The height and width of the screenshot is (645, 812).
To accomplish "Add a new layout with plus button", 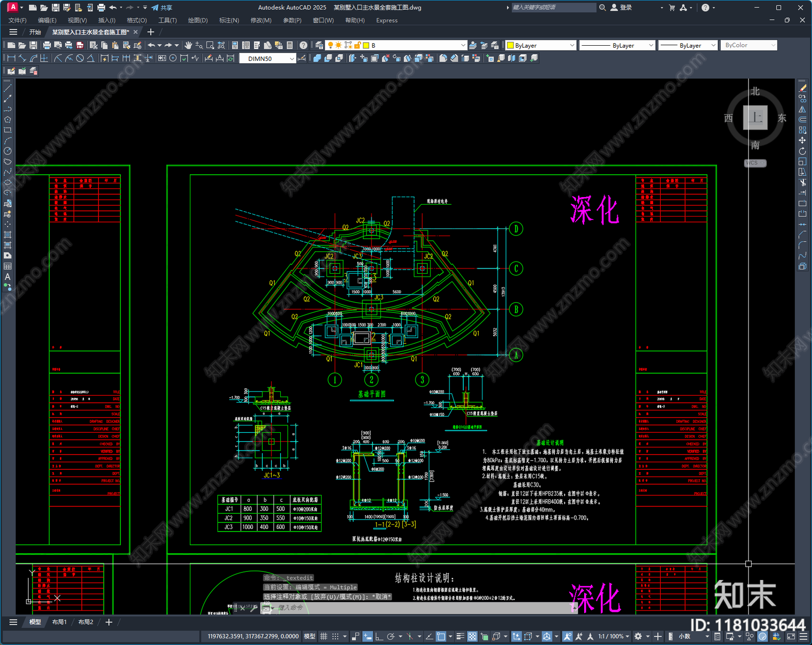I will click(x=109, y=622).
